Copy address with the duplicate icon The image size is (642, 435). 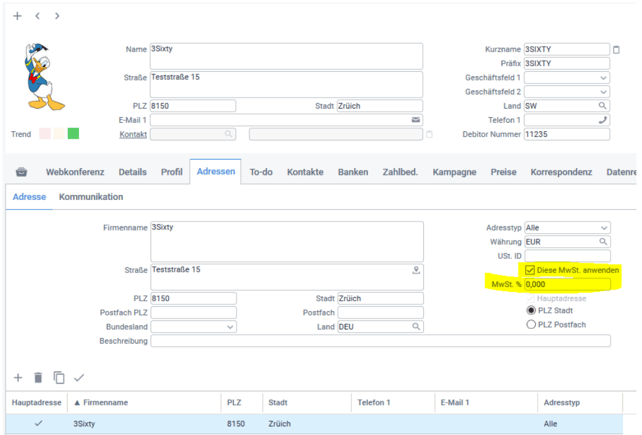pyautogui.click(x=59, y=377)
